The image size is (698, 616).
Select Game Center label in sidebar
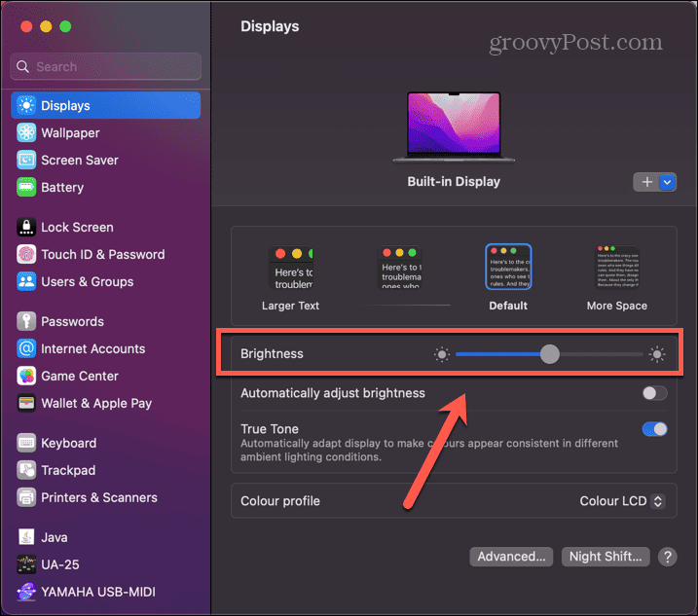80,376
